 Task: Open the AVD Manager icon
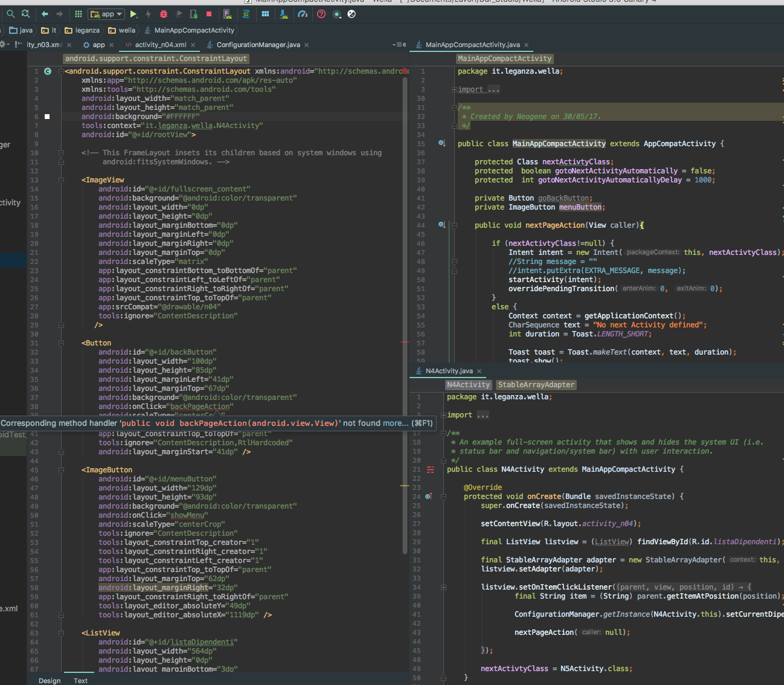point(227,14)
